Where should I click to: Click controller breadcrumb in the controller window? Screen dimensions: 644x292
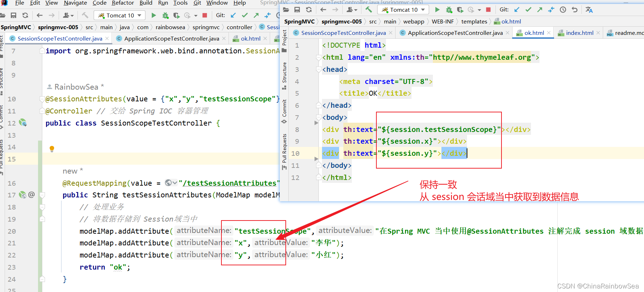tap(240, 27)
